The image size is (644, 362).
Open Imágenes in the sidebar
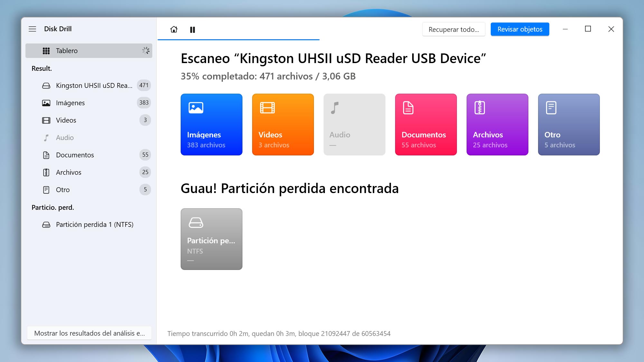[x=89, y=103]
